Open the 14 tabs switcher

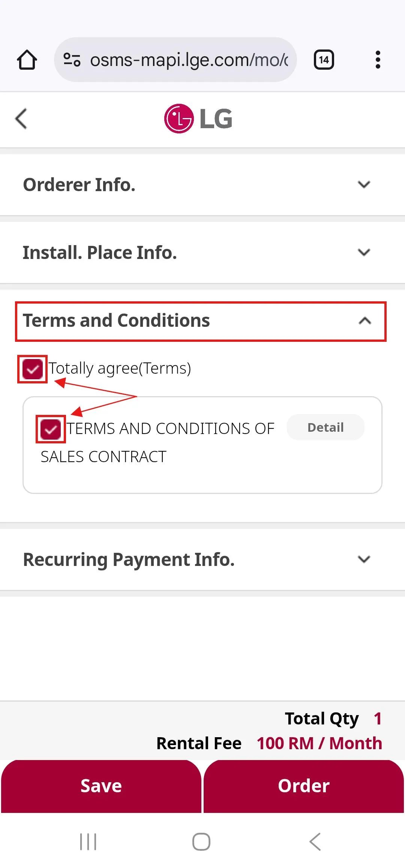point(324,60)
